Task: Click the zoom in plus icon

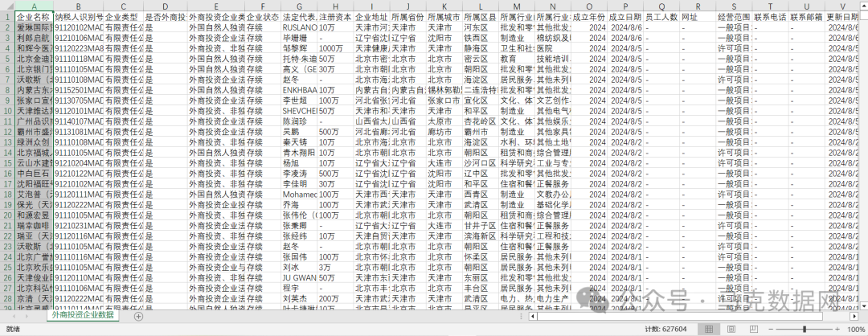Action: 839,330
